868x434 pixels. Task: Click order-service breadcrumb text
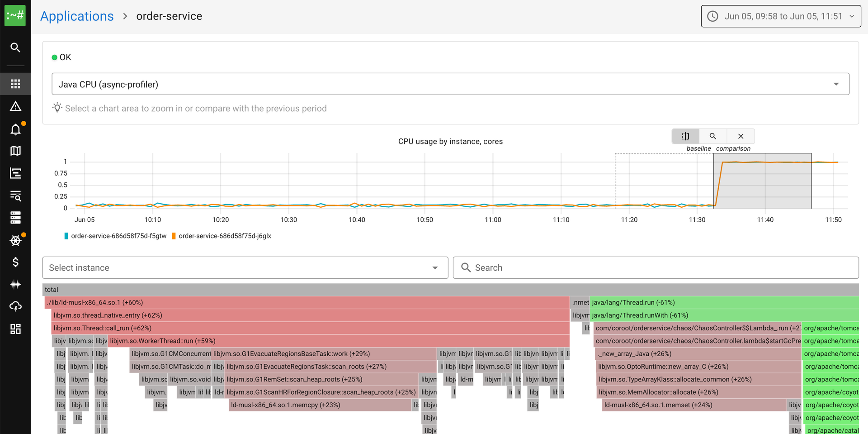click(169, 16)
